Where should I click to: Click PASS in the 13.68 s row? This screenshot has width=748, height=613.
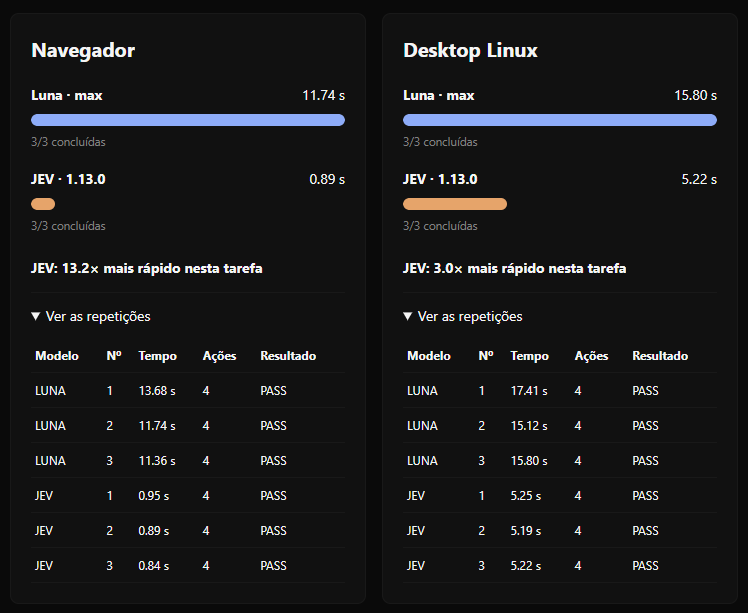[273, 391]
